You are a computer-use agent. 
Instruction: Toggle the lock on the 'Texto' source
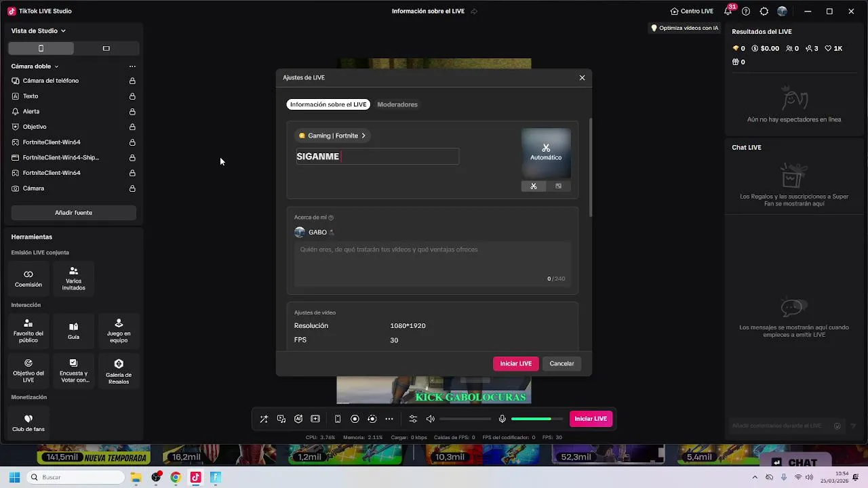click(132, 96)
